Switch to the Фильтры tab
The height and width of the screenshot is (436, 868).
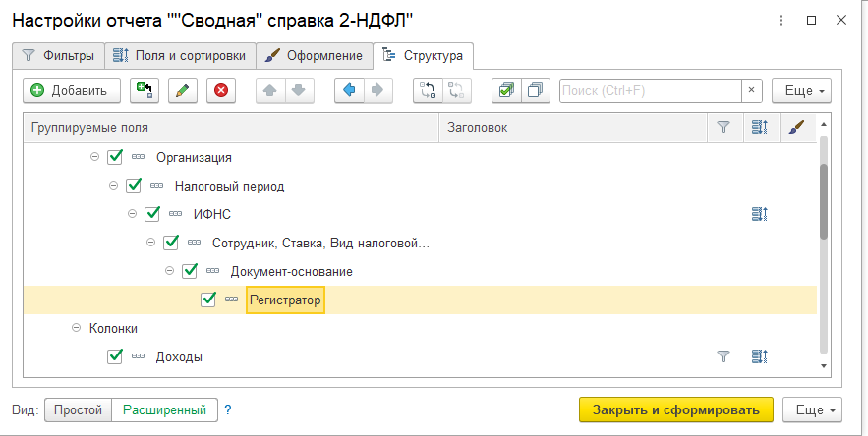[58, 55]
